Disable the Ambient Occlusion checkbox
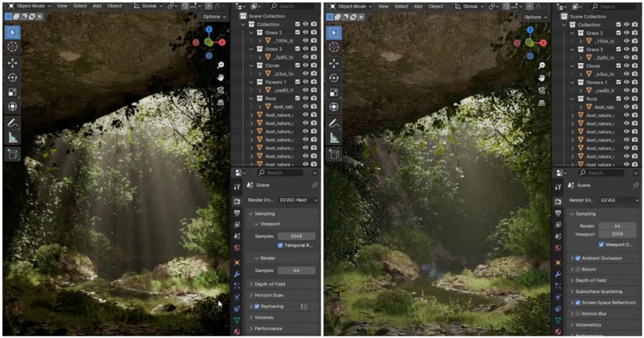The width and height of the screenshot is (644, 338). click(x=578, y=258)
